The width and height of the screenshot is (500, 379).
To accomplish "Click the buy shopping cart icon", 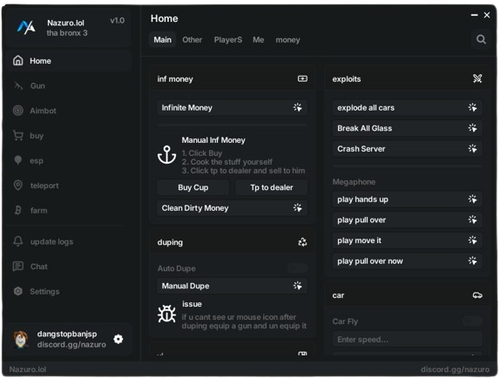I will [x=18, y=135].
